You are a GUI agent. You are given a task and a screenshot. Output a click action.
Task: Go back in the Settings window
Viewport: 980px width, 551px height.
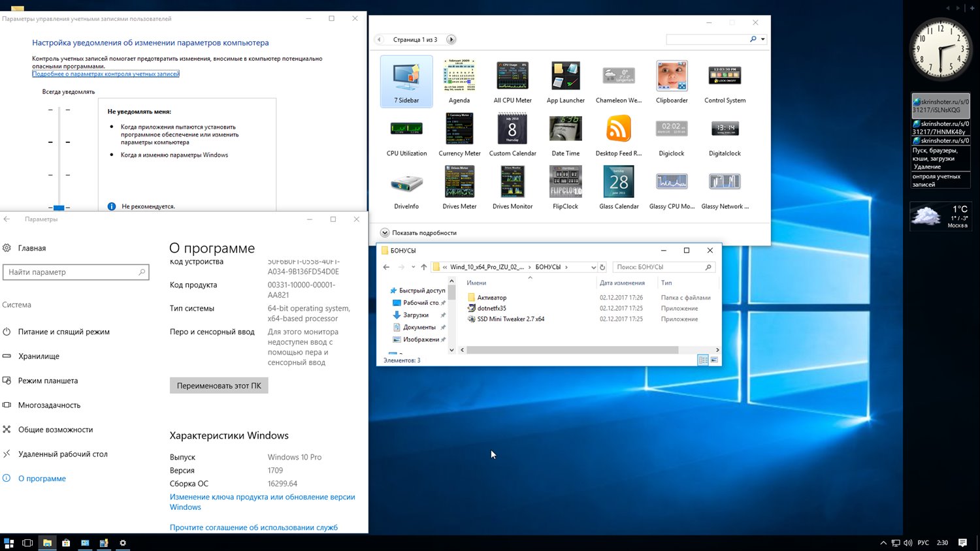point(7,219)
